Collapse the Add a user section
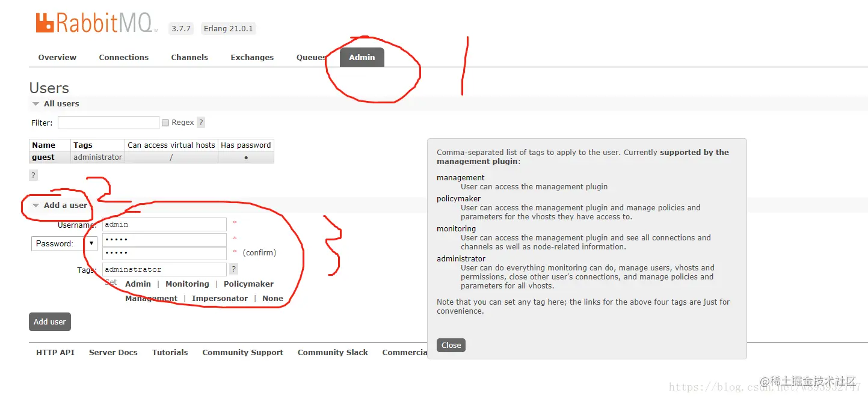The height and width of the screenshot is (399, 868). click(60, 205)
